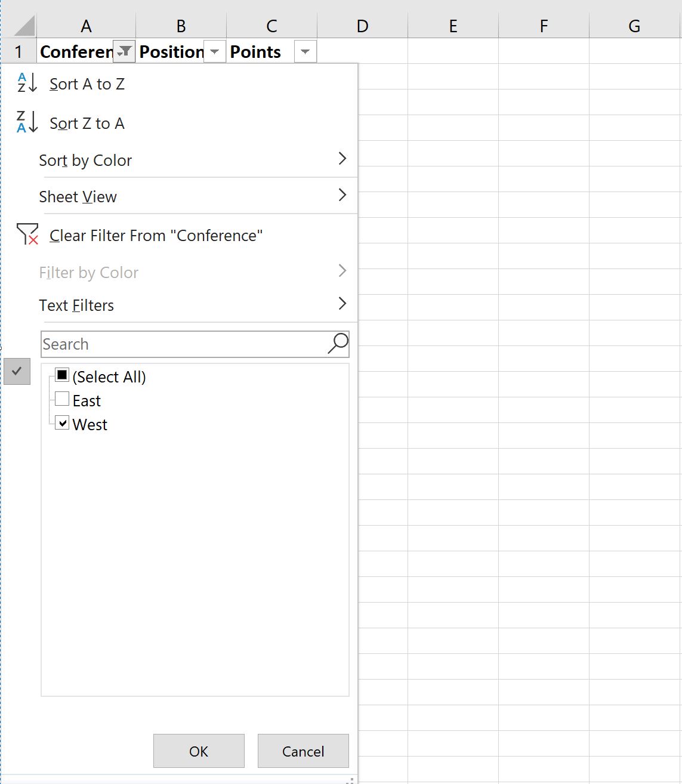
Task: Check the East checkbox
Action: (61, 399)
